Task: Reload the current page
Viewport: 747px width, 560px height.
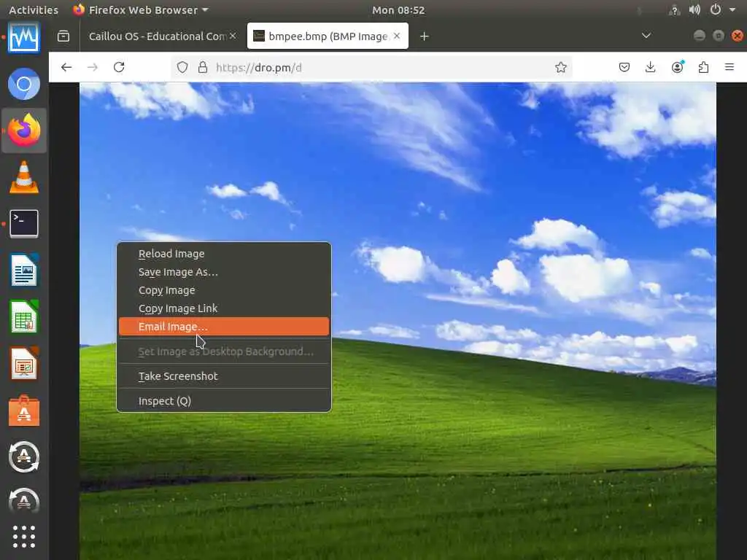Action: coord(119,67)
